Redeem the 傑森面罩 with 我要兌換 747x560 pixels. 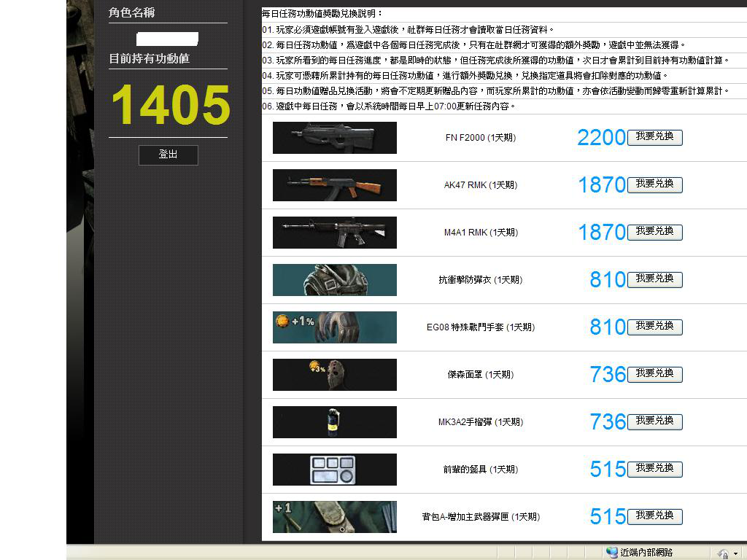[654, 374]
